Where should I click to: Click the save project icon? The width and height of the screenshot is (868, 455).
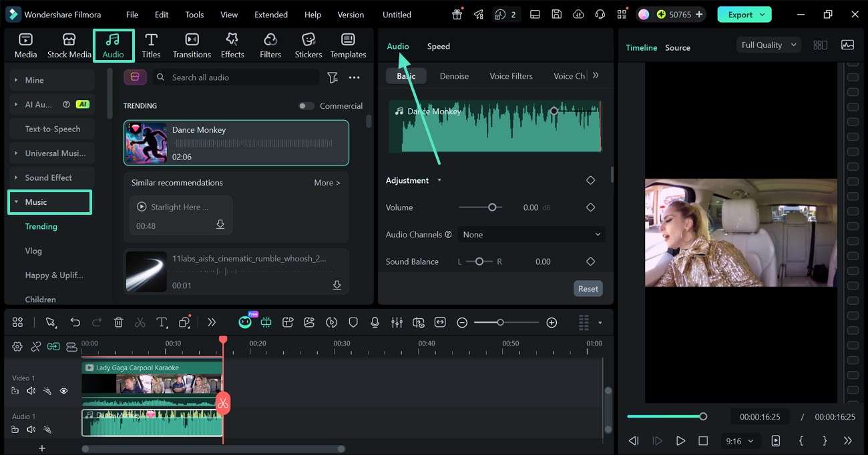556,14
